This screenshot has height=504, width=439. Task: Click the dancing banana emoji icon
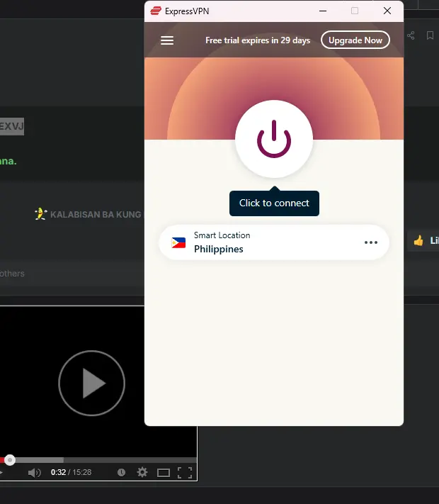[x=41, y=214]
